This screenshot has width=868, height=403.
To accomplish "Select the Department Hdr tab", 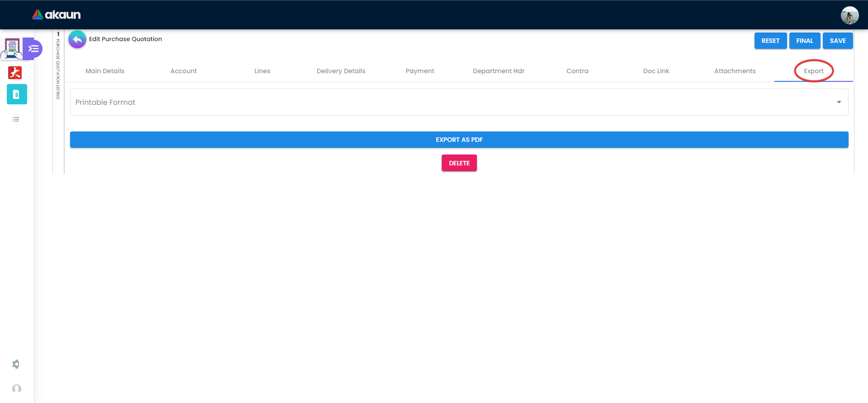I will (x=499, y=71).
